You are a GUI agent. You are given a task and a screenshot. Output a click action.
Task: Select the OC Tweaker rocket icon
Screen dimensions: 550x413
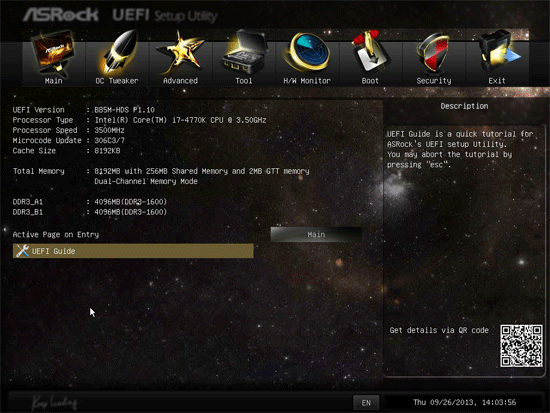point(118,52)
